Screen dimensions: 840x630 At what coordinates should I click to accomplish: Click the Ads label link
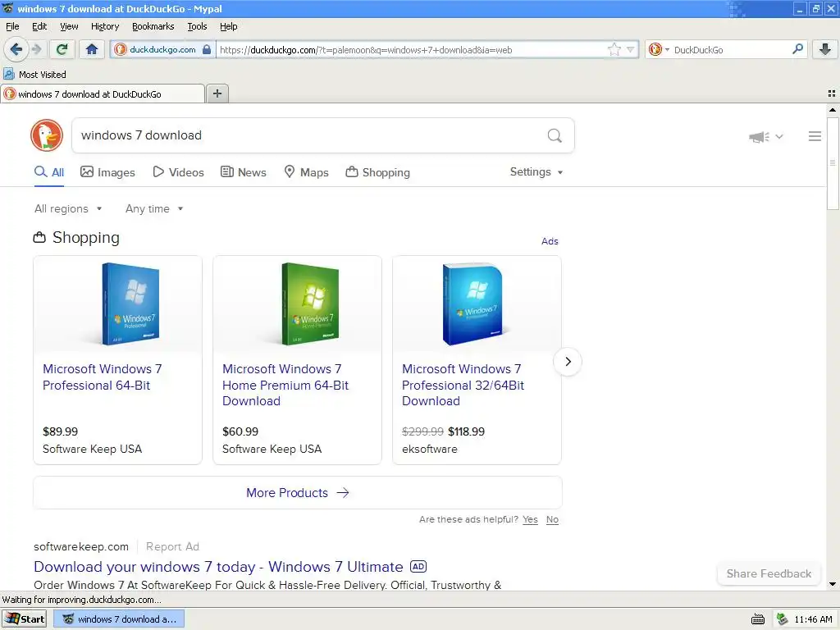pos(550,241)
